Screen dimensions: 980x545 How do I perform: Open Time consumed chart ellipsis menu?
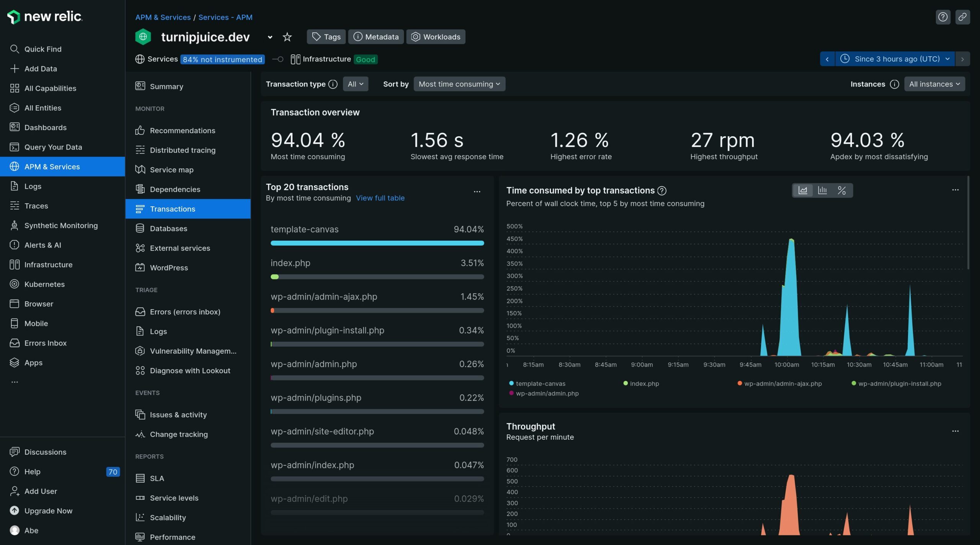click(955, 190)
